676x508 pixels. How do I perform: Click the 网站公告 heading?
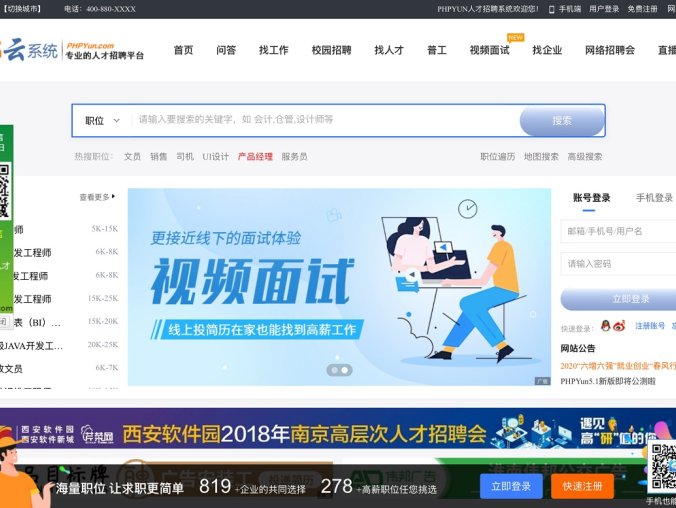578,348
